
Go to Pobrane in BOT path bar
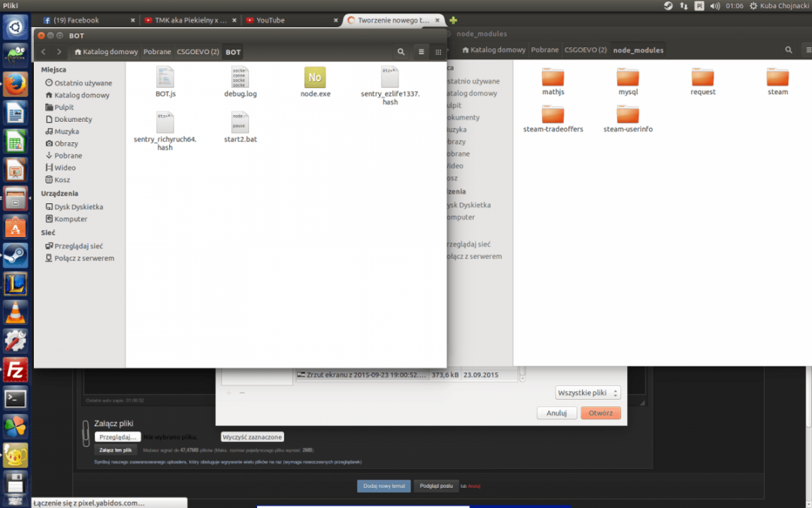tap(157, 52)
